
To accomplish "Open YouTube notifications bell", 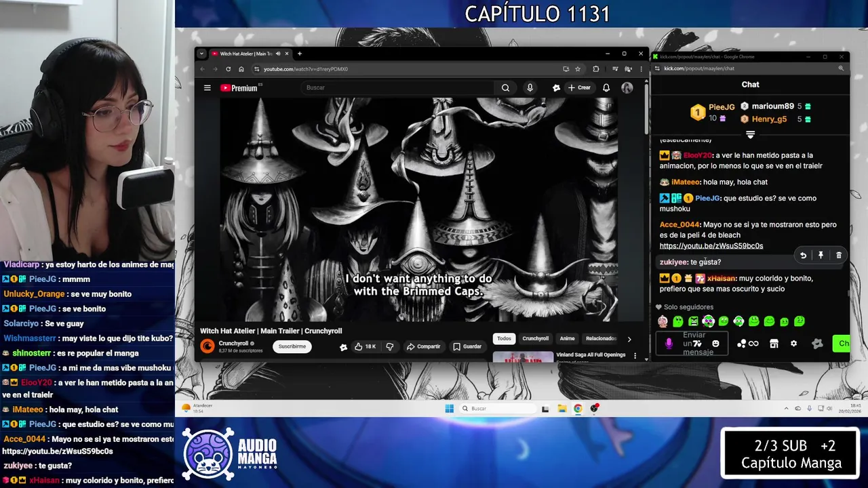I will pyautogui.click(x=606, y=87).
